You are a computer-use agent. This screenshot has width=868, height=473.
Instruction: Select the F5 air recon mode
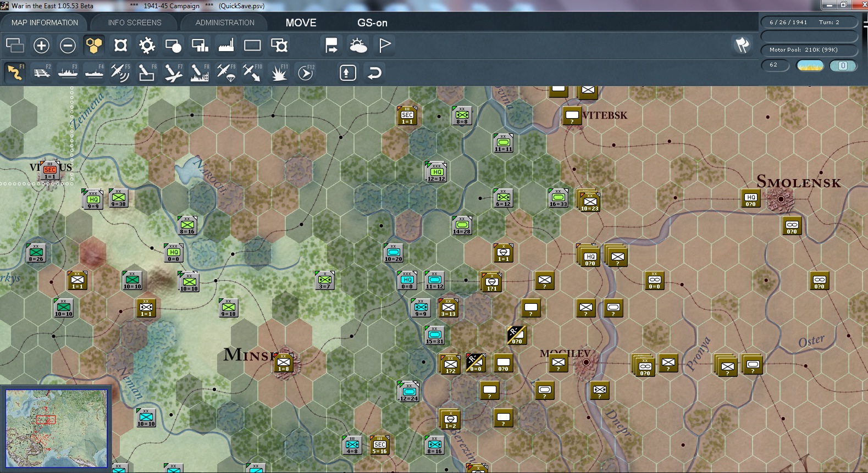click(120, 73)
